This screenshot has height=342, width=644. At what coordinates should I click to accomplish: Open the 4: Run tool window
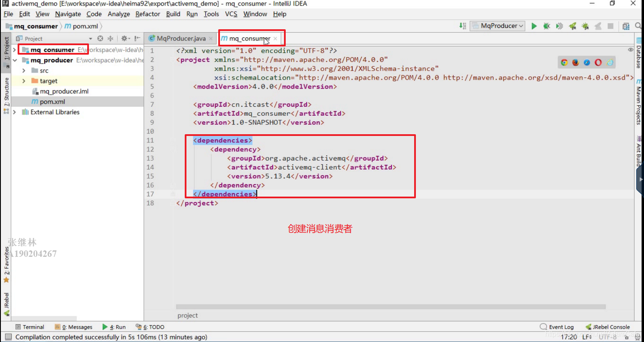click(x=114, y=327)
